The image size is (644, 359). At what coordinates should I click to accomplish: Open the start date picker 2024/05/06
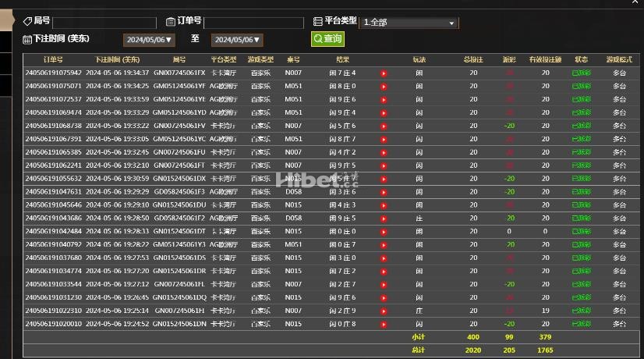tap(149, 40)
